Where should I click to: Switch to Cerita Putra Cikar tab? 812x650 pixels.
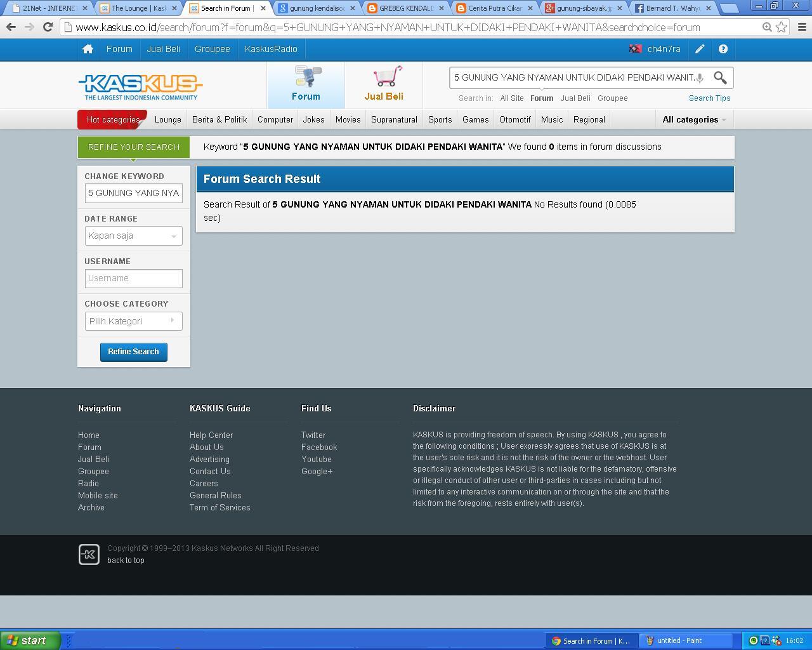(x=495, y=8)
